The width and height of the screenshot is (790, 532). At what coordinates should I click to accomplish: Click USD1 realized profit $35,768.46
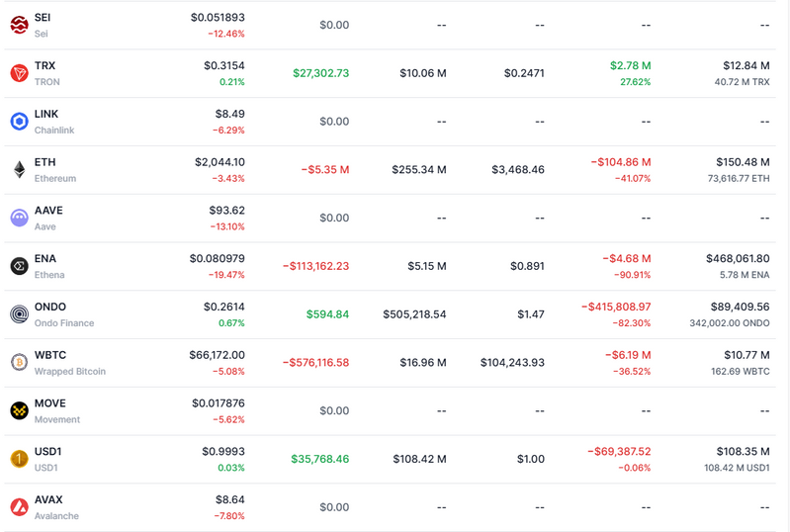point(319,459)
